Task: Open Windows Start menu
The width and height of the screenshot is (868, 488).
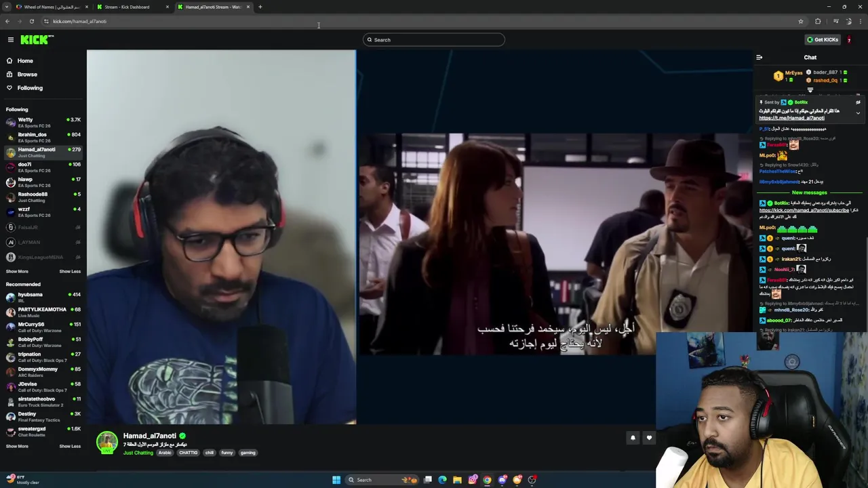Action: tap(336, 480)
